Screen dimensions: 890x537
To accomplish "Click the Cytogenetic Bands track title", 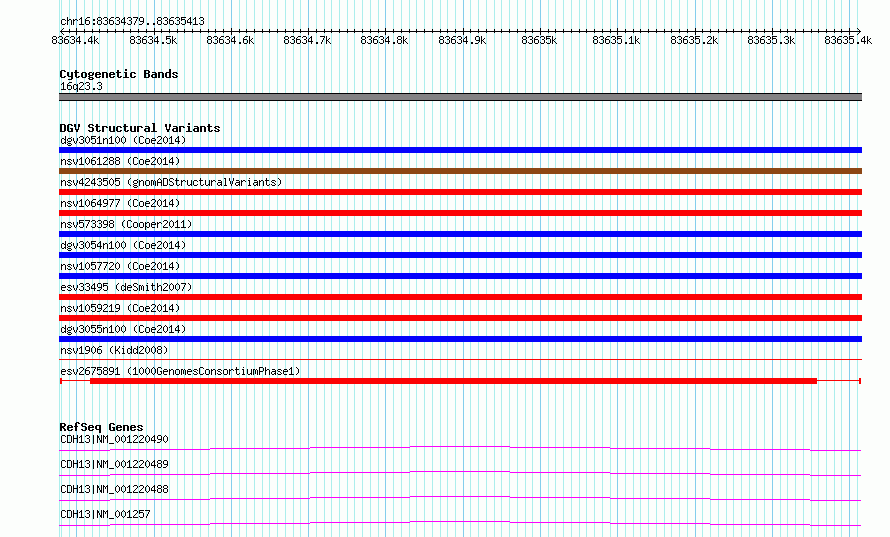I will pyautogui.click(x=119, y=74).
